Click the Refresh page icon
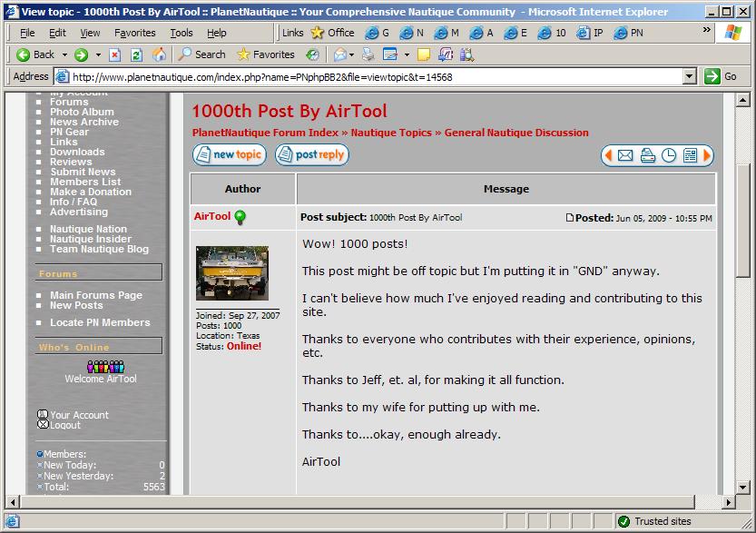The height and width of the screenshot is (533, 756). click(x=137, y=54)
